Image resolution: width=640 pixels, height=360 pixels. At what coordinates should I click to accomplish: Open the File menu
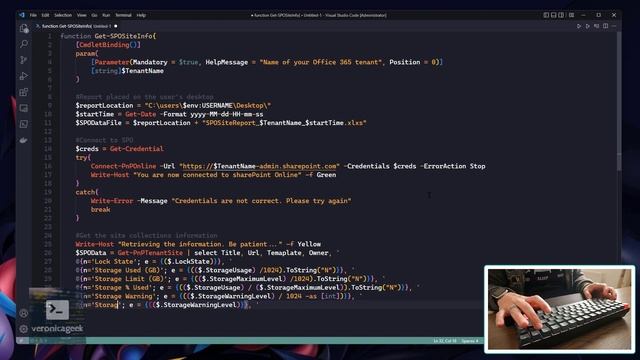click(x=33, y=15)
